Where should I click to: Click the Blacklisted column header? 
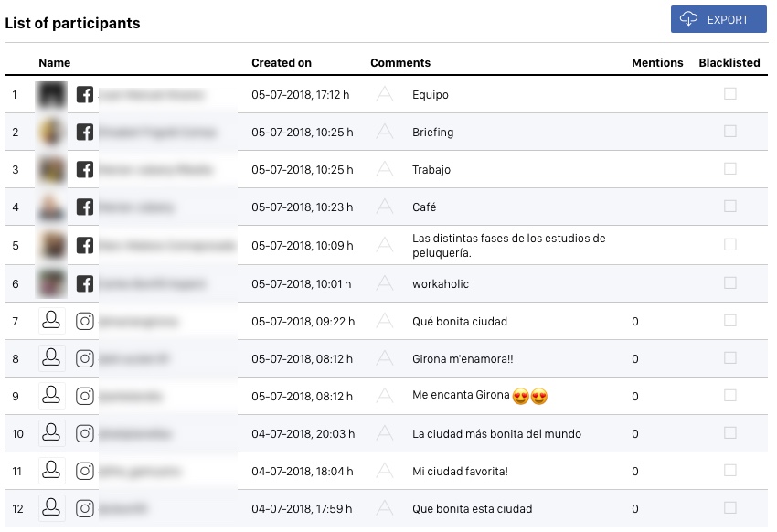coord(729,62)
